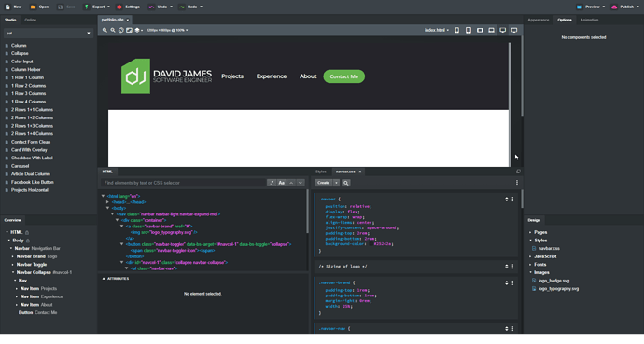The image size is (644, 344).
Task: Pop out the styles editor panel
Action: (x=518, y=172)
